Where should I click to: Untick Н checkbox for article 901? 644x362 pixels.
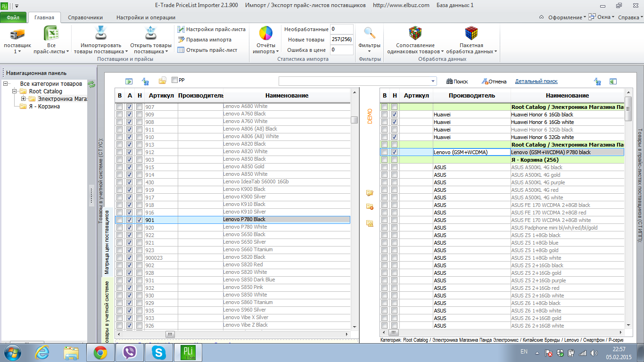[139, 220]
